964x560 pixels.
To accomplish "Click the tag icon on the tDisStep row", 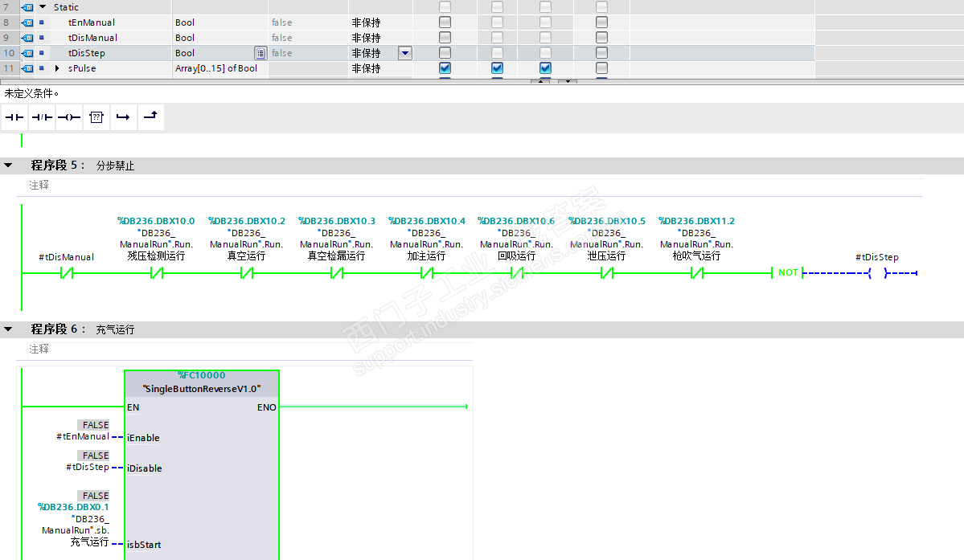I will 27,53.
